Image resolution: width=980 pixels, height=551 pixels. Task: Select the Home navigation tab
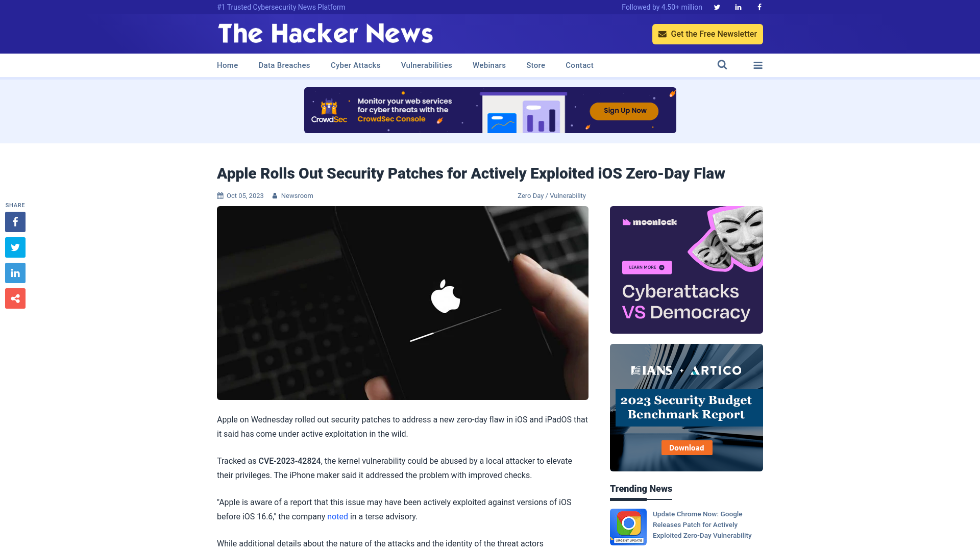point(228,65)
